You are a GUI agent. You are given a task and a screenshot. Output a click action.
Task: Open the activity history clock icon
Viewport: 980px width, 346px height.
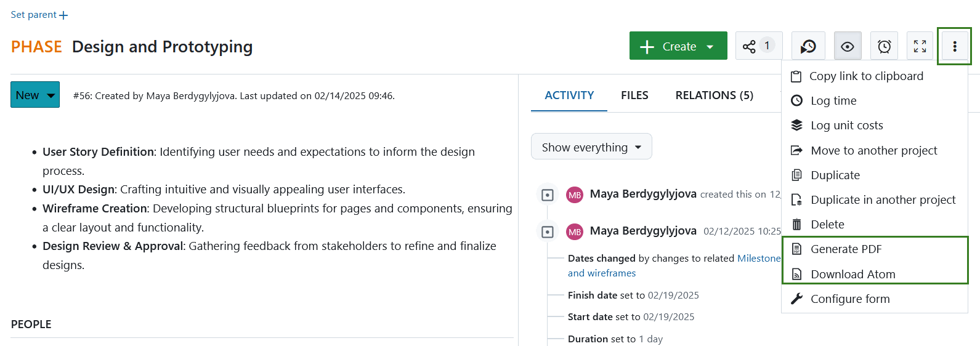808,46
